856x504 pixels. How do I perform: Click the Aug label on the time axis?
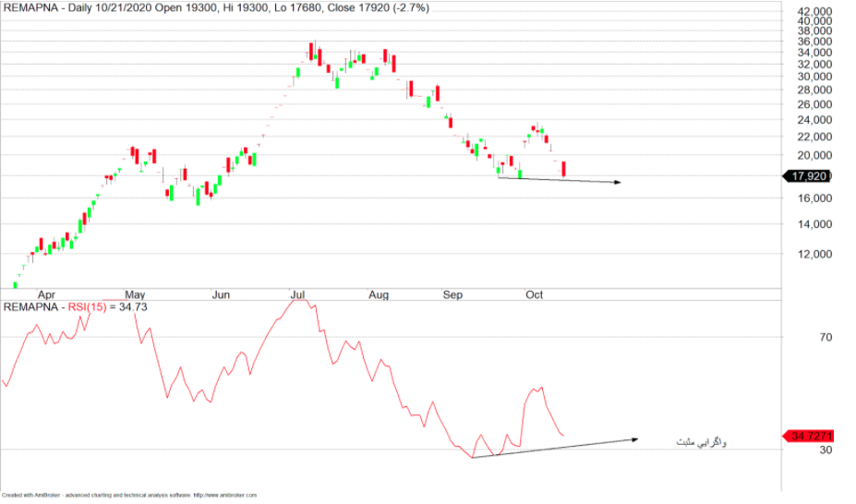click(x=378, y=295)
